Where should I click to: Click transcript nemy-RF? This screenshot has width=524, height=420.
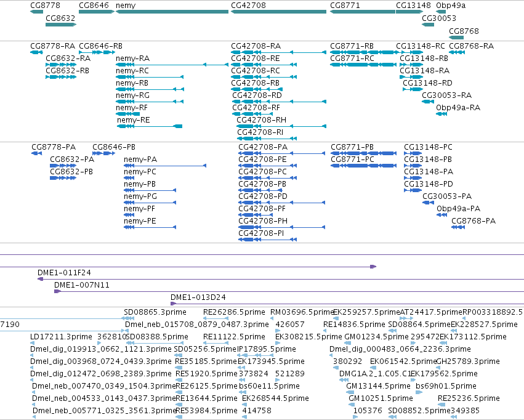click(x=127, y=114)
